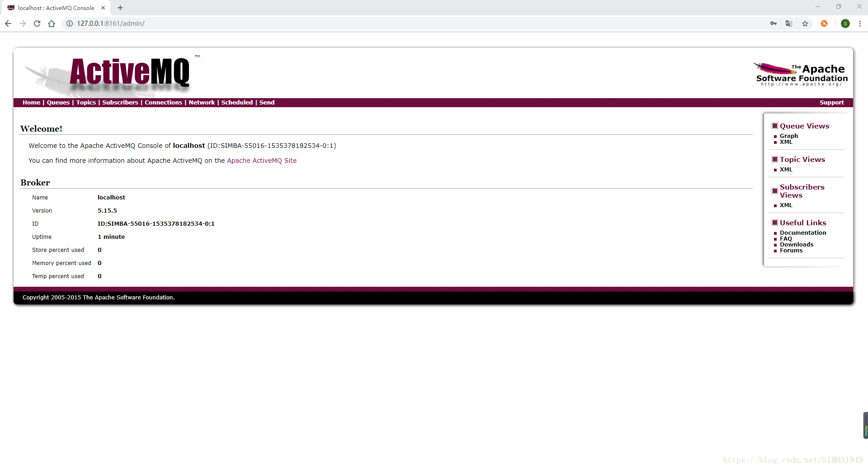The height and width of the screenshot is (469, 868).
Task: Click the floating widget at right screen edge
Action: [865, 425]
